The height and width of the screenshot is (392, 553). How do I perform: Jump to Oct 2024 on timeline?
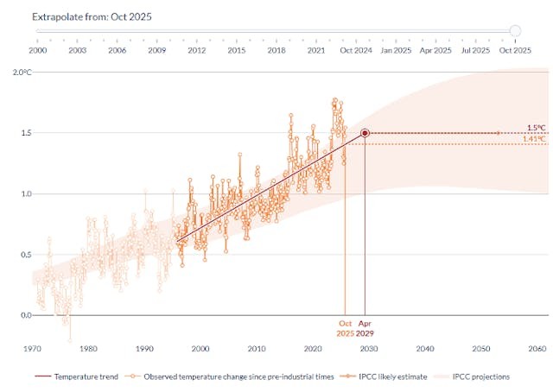(x=356, y=50)
